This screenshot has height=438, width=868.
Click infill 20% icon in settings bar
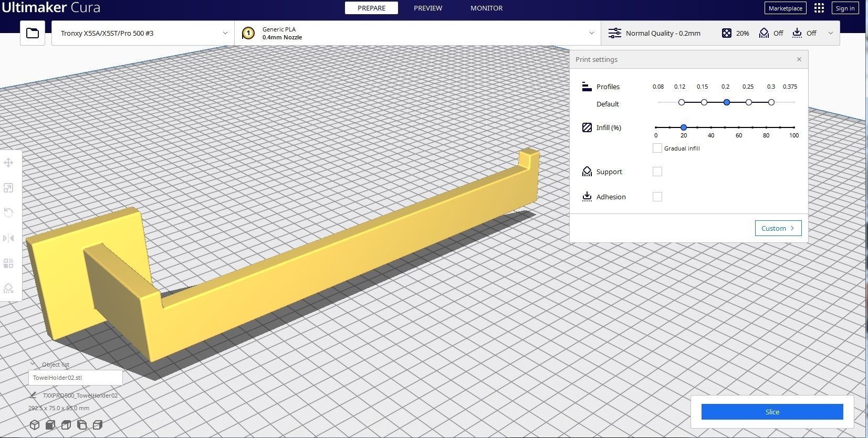[727, 33]
